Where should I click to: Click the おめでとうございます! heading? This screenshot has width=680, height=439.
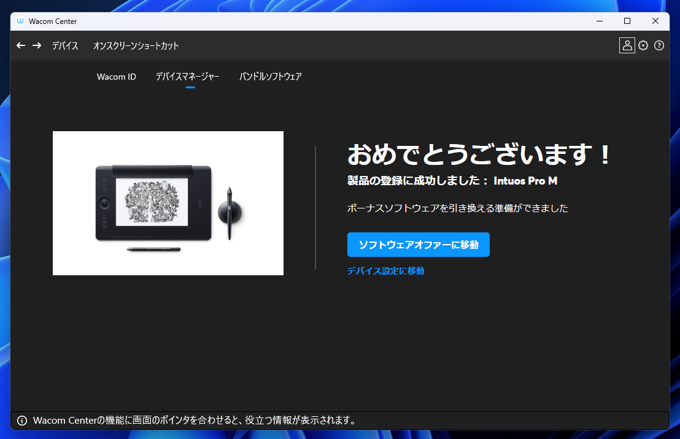479,154
